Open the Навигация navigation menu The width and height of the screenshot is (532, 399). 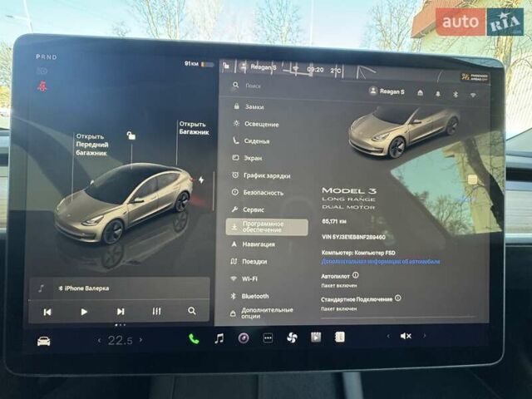(253, 244)
